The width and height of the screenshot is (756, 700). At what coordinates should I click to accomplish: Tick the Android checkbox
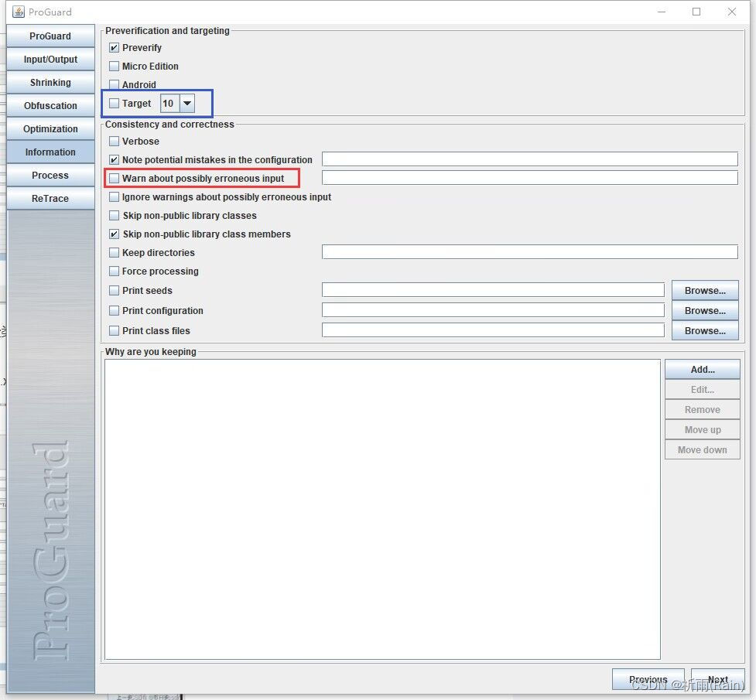(x=115, y=84)
